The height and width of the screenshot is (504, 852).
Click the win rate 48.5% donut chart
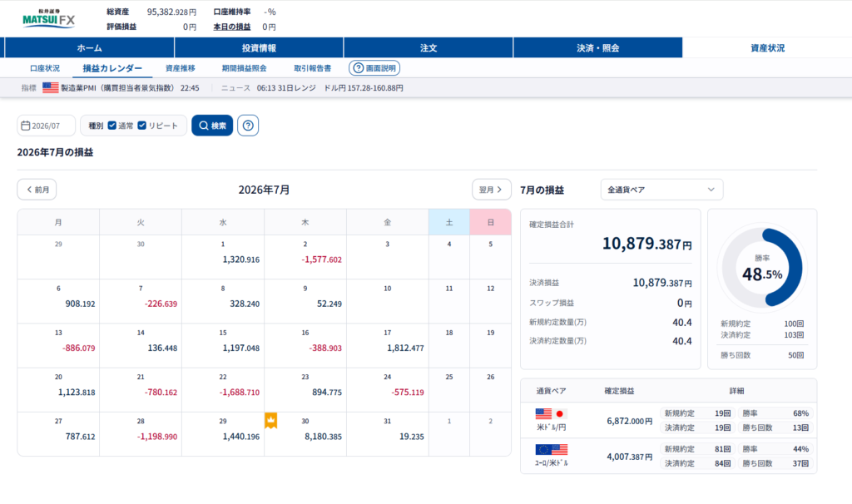(762, 268)
